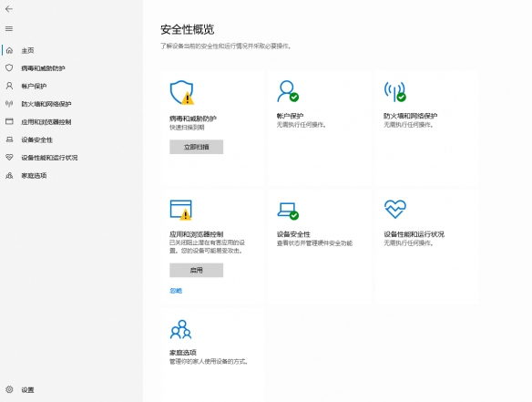Image resolution: width=532 pixels, height=402 pixels.
Task: Click the window icon beside 应用和浏览器控制
Action: click(x=9, y=121)
